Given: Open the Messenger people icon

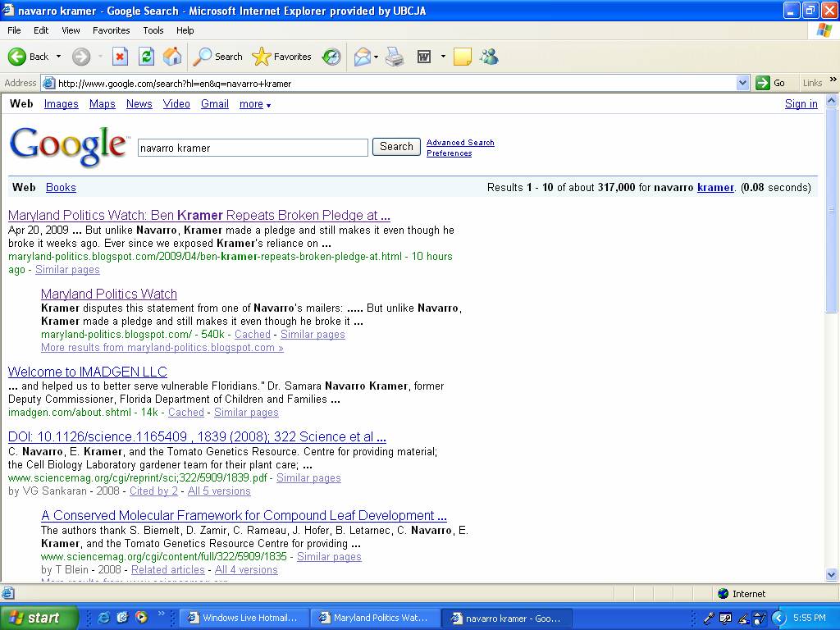Looking at the screenshot, I should pyautogui.click(x=489, y=57).
